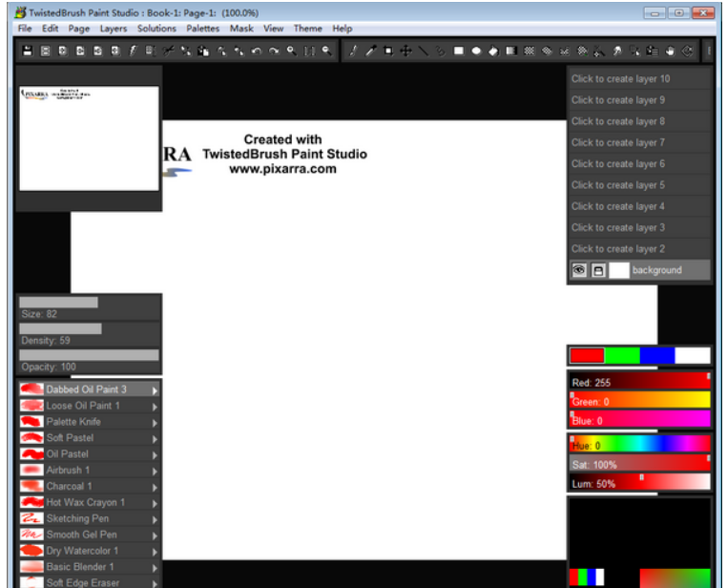Expand Charcoal 1 brush arrow
727x588 pixels.
point(155,488)
